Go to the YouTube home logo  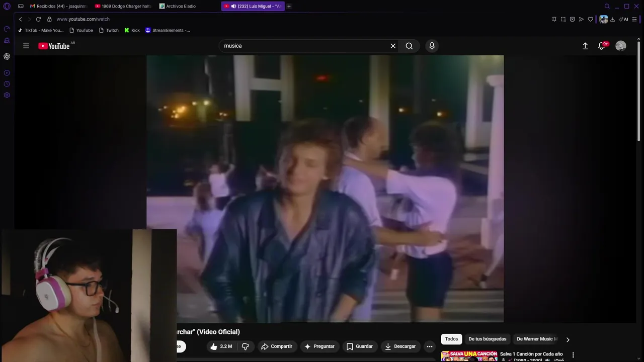click(54, 46)
